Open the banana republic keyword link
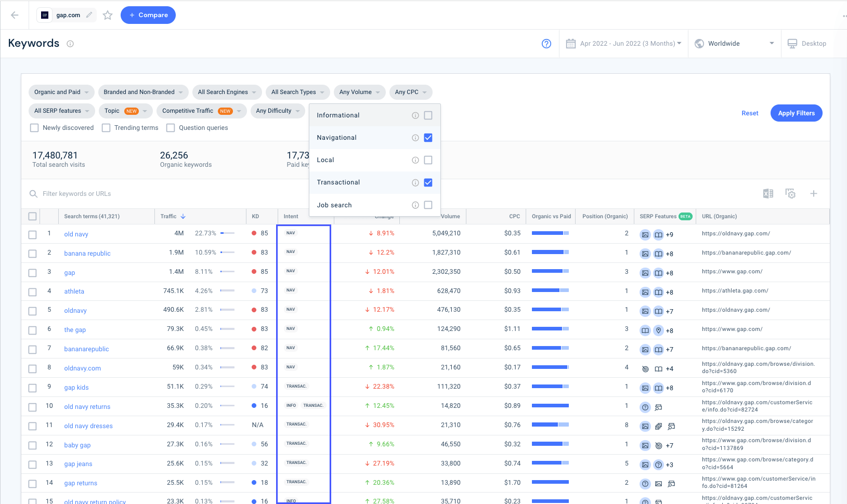This screenshot has width=847, height=504. pos(87,253)
